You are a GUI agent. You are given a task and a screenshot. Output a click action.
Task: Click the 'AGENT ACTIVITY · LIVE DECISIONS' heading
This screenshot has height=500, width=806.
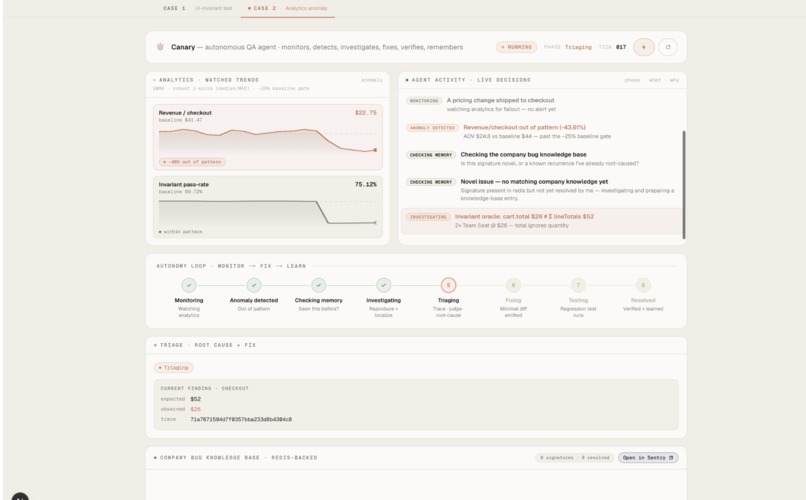[471, 80]
